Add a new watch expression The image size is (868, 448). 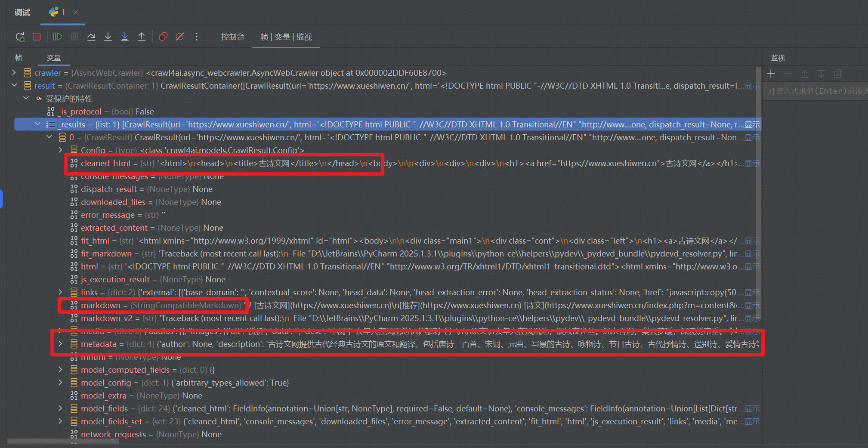coord(771,74)
